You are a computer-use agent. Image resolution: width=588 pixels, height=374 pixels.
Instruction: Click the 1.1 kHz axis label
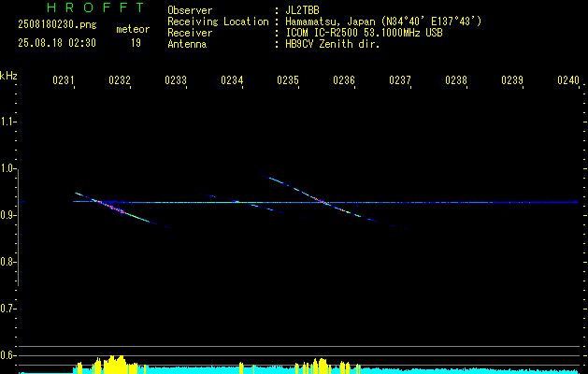(7, 122)
